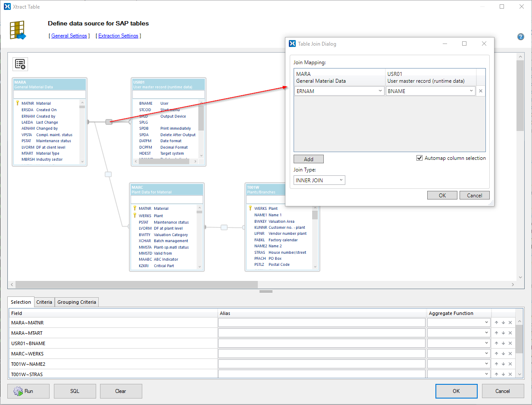Click the join node between MARA and MARC
The height and width of the screenshot is (405, 532).
[108, 174]
